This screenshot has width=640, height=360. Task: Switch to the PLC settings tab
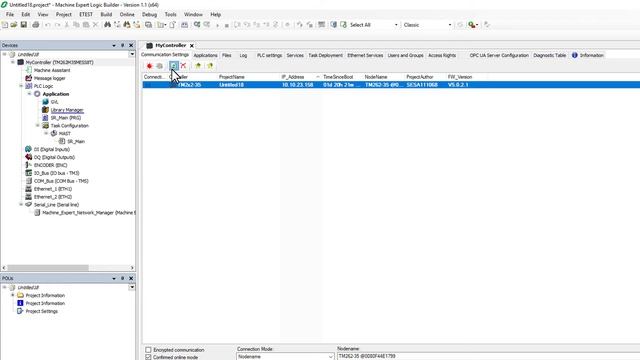(x=269, y=55)
